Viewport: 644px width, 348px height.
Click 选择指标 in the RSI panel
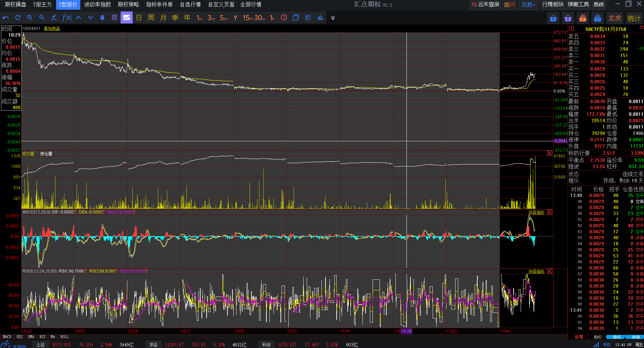[x=536, y=271]
